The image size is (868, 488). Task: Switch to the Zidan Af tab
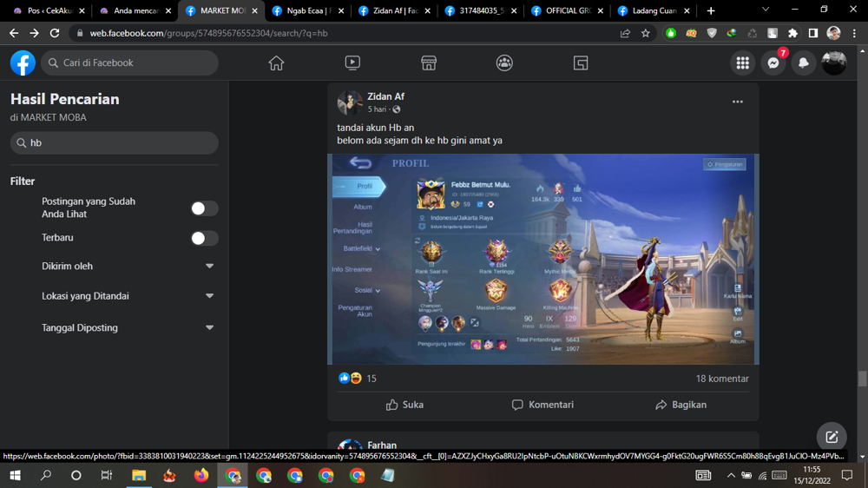coord(394,10)
